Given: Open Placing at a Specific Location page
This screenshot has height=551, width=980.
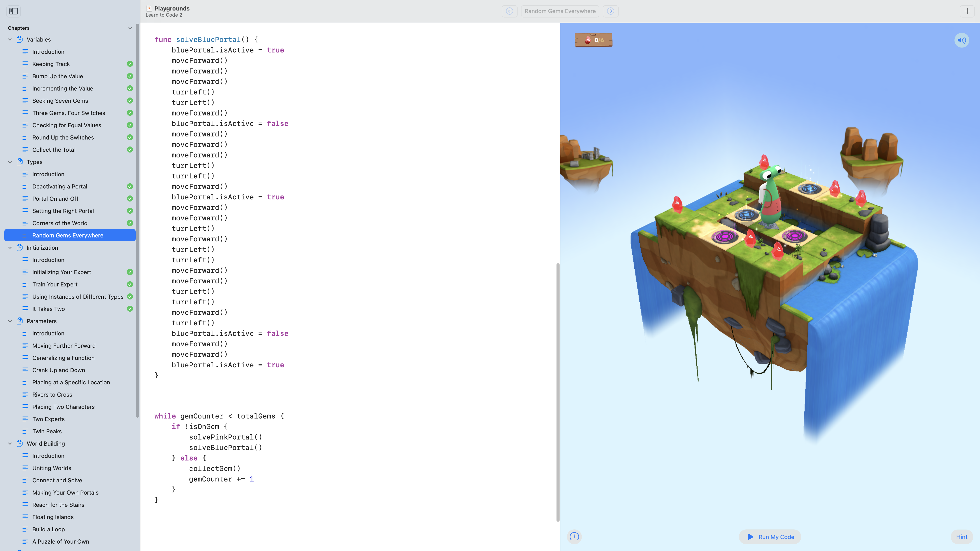Looking at the screenshot, I should click(70, 382).
